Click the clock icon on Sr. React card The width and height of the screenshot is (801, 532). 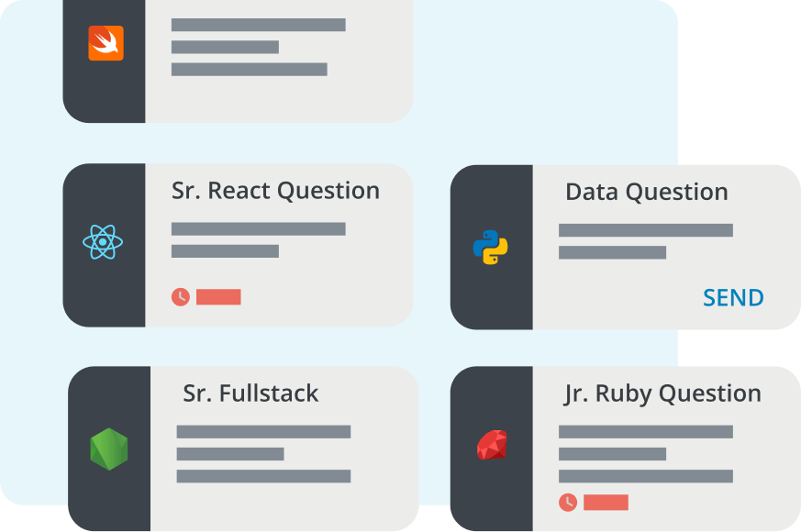[x=181, y=296]
